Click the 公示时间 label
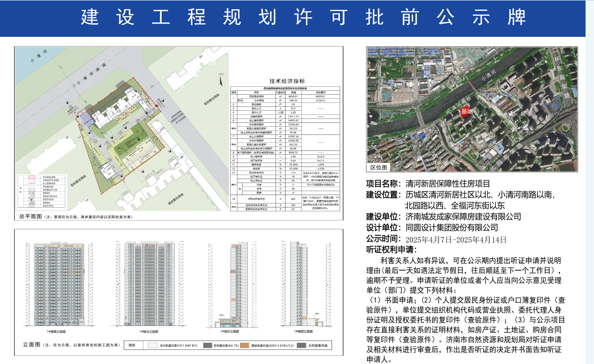Image resolution: width=594 pixels, height=364 pixels. 383,239
